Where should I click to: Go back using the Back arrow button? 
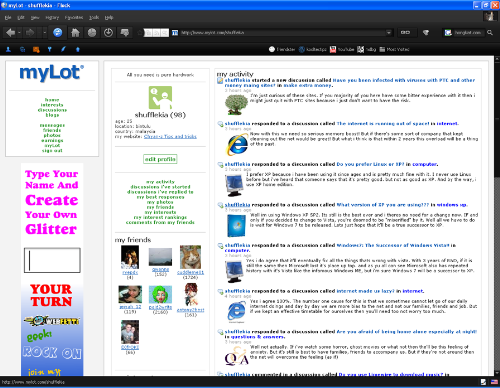[x=11, y=33]
